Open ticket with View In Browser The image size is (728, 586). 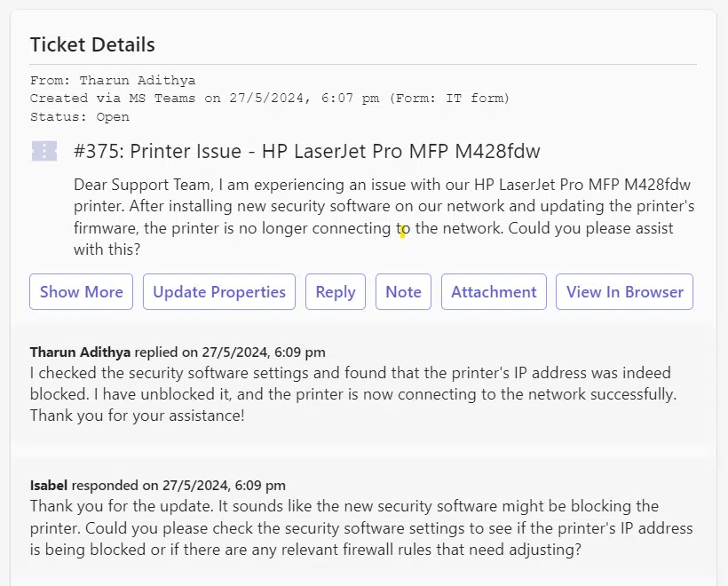click(x=624, y=292)
